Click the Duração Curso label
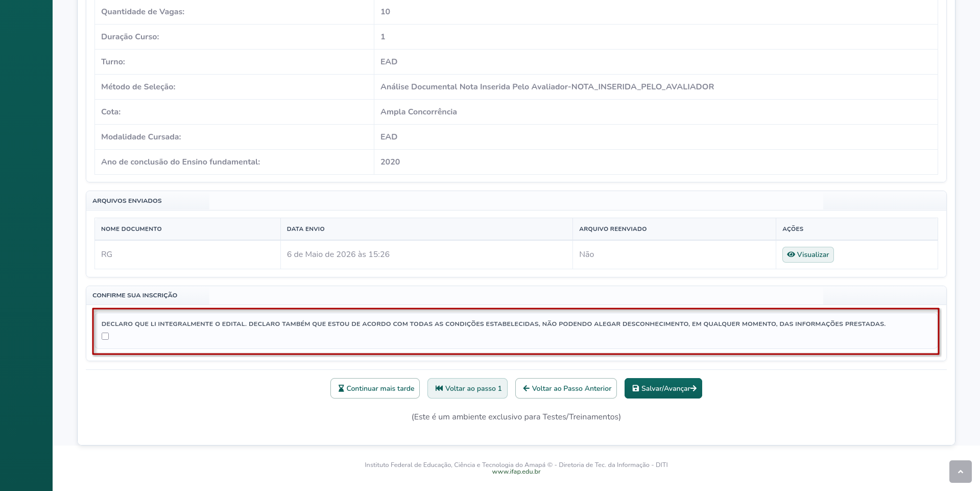This screenshot has width=980, height=491. click(x=130, y=37)
